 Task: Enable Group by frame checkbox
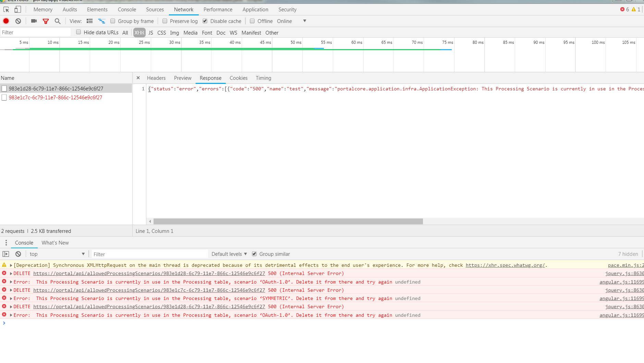tap(113, 21)
